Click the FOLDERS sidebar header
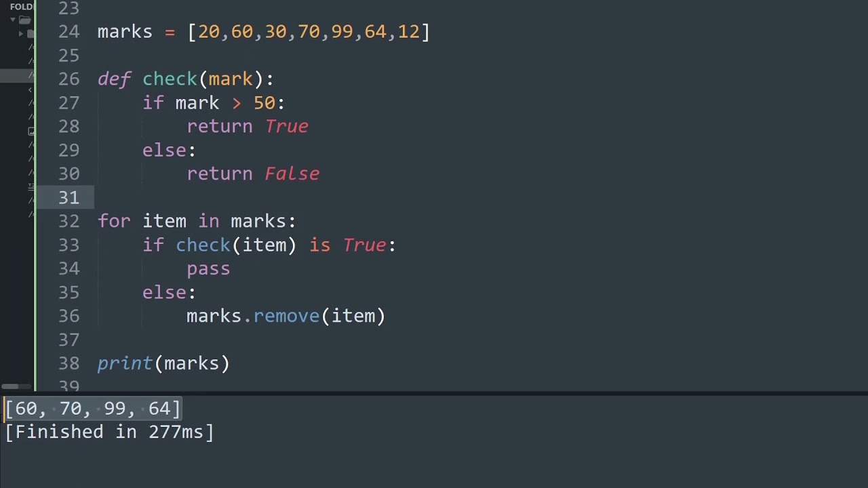 [x=22, y=7]
